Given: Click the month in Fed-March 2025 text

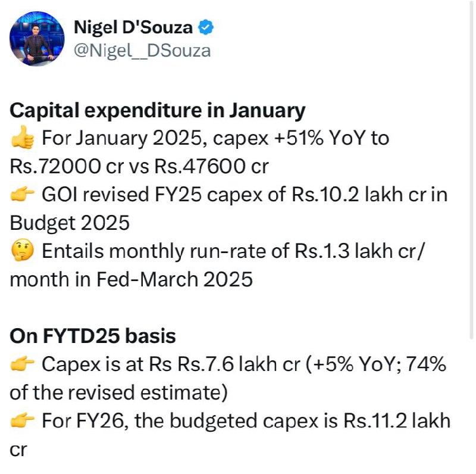Looking at the screenshot, I should pos(131,279).
